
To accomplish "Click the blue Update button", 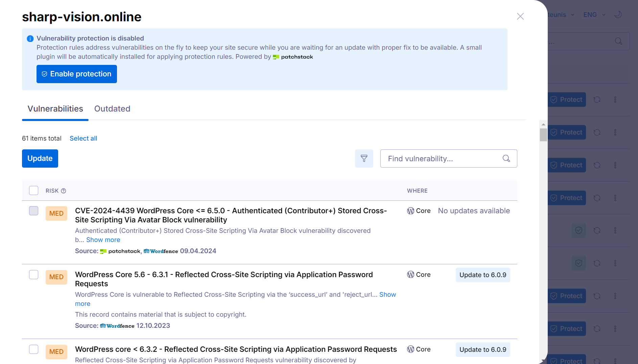I will point(40,159).
